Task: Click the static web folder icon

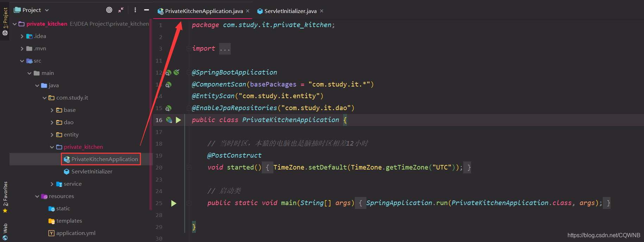Action: 51,209
